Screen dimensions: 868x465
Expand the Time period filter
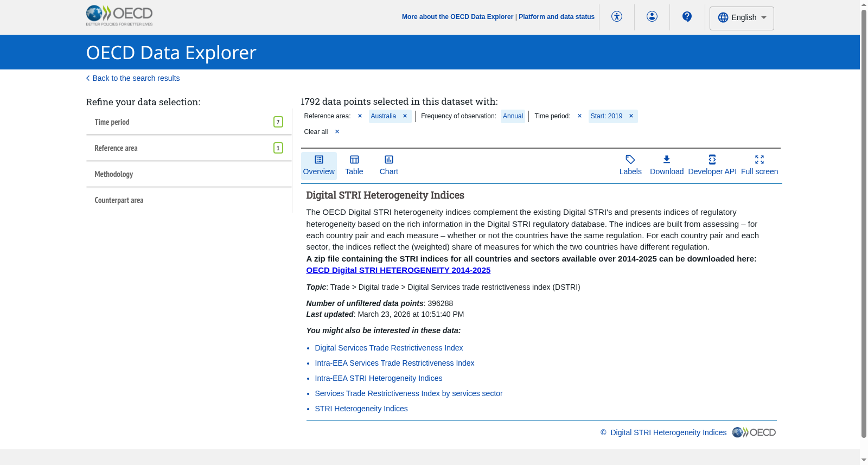(189, 122)
